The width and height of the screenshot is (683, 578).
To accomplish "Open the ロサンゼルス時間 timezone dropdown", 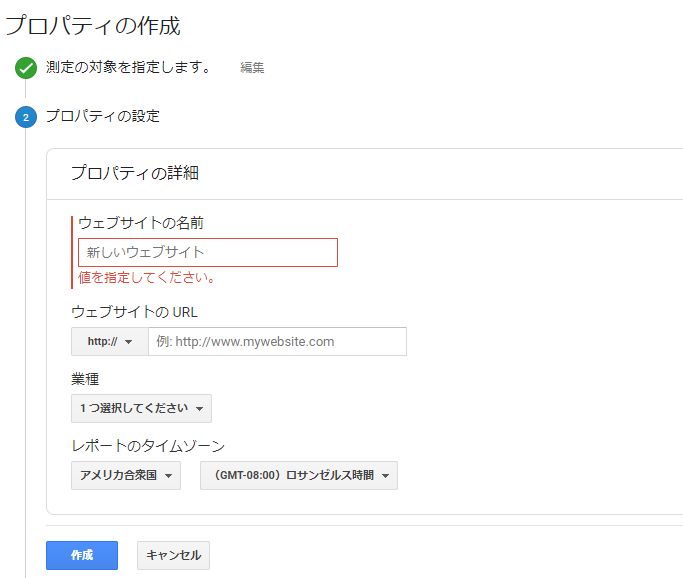I will click(299, 475).
